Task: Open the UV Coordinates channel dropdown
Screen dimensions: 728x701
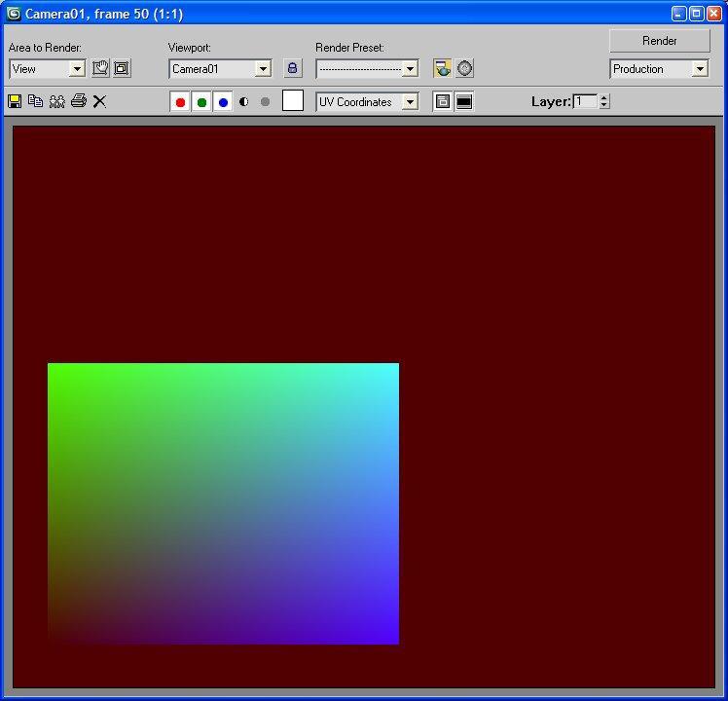Action: [x=410, y=102]
